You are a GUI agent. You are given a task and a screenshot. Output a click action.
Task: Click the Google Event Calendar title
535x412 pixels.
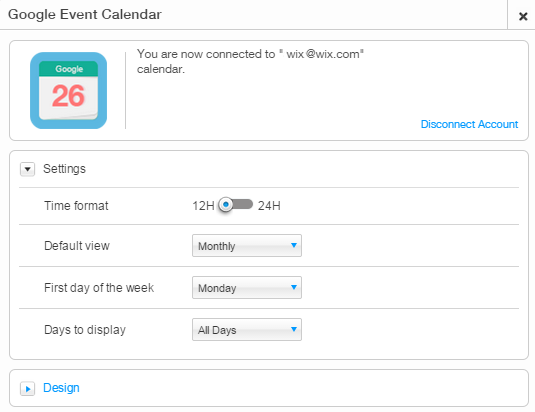(85, 15)
